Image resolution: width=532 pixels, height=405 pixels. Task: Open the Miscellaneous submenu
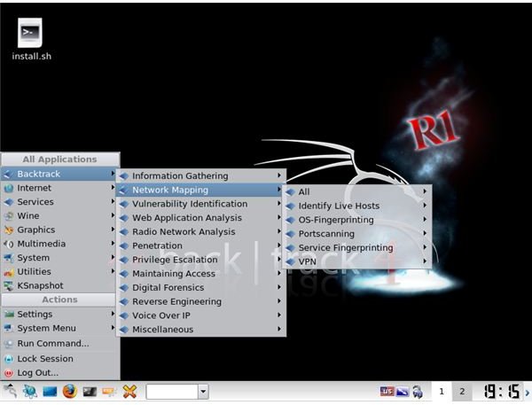point(201,330)
